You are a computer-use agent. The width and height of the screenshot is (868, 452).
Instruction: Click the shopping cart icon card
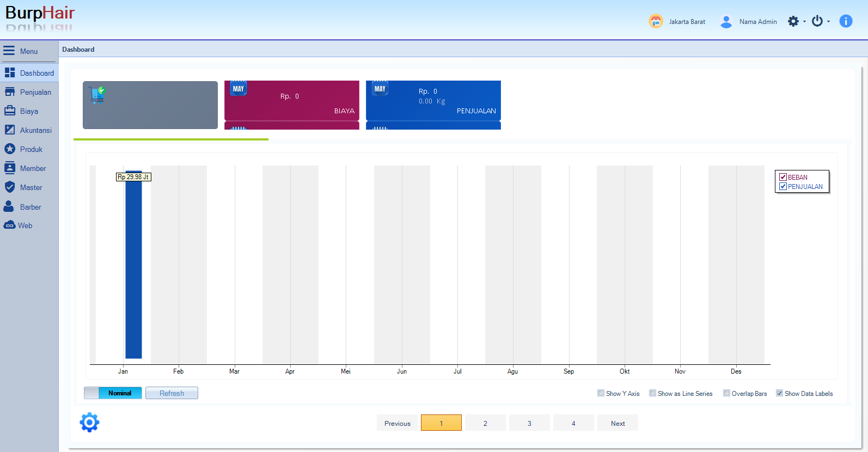[150, 105]
